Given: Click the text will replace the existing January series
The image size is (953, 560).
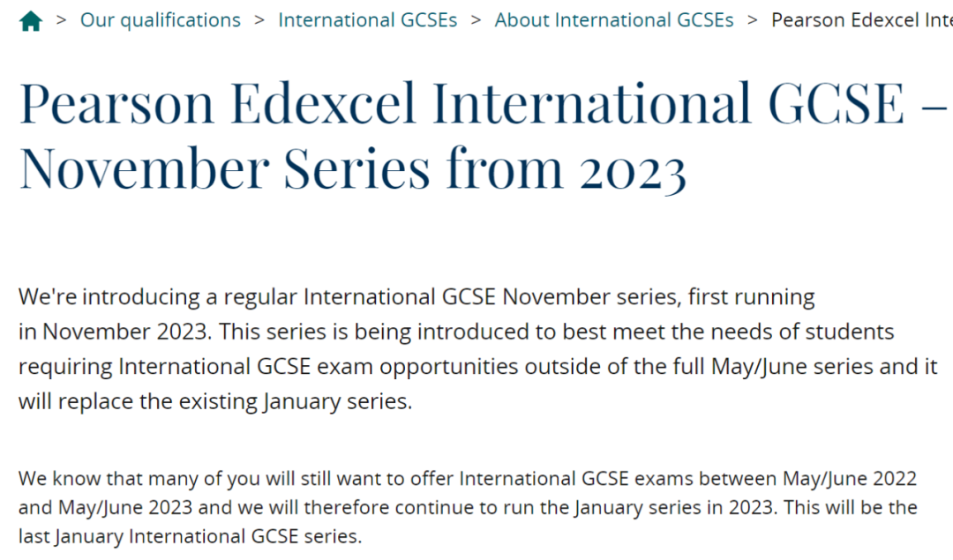Looking at the screenshot, I should pyautogui.click(x=215, y=401).
